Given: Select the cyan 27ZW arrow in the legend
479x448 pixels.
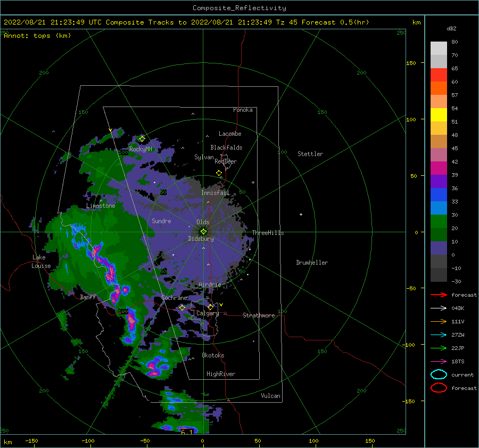Looking at the screenshot, I should [x=439, y=335].
